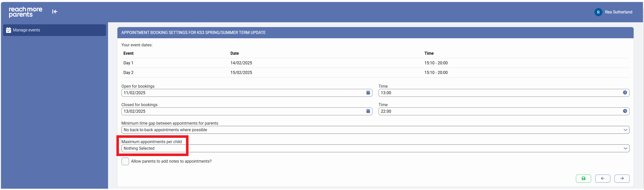
Task: Open Maximum appointments per child dropdown
Action: 375,148
